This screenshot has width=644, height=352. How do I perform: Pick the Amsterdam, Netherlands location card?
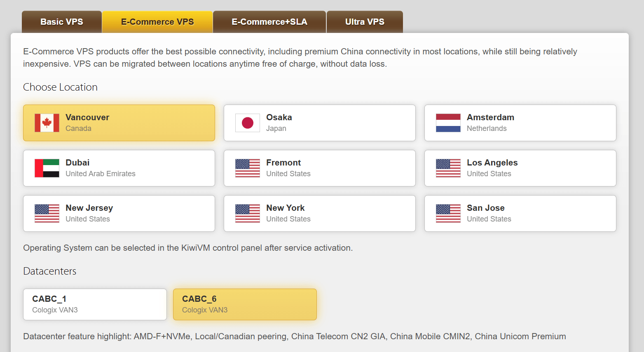click(x=520, y=123)
